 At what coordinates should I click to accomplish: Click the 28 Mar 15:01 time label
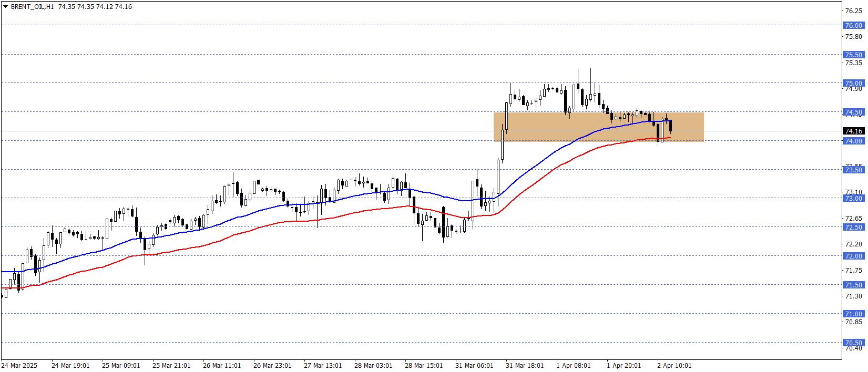click(x=424, y=365)
